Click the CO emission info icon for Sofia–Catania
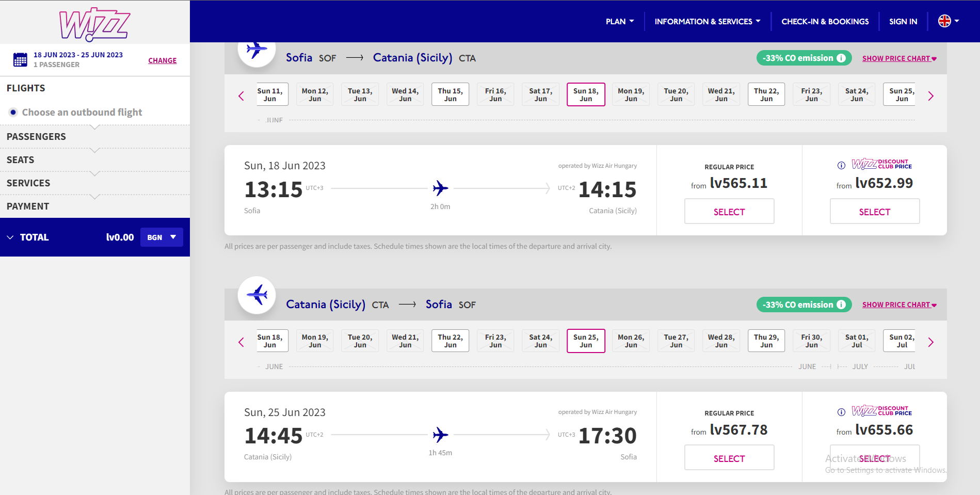The height and width of the screenshot is (495, 980). pos(841,58)
